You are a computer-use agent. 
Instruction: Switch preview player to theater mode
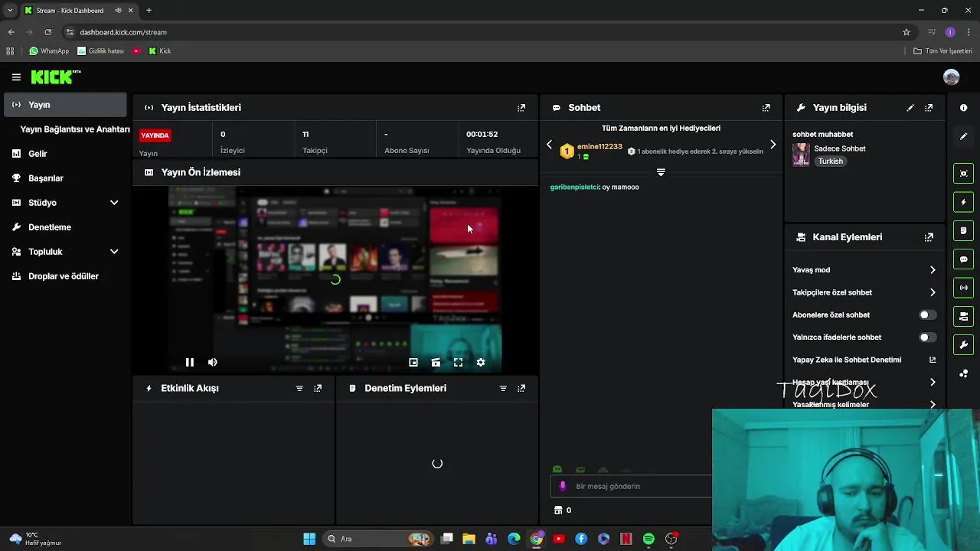tap(436, 363)
